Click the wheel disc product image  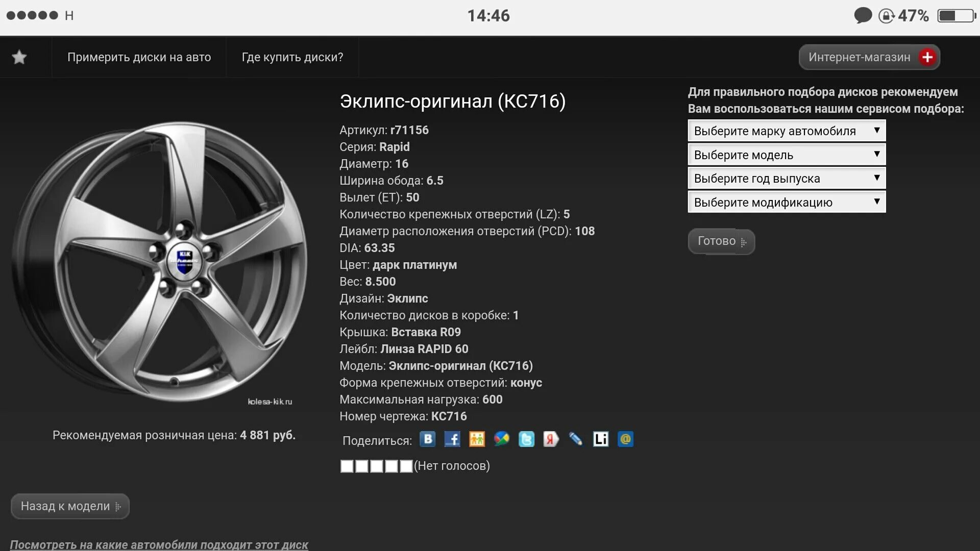(x=159, y=261)
